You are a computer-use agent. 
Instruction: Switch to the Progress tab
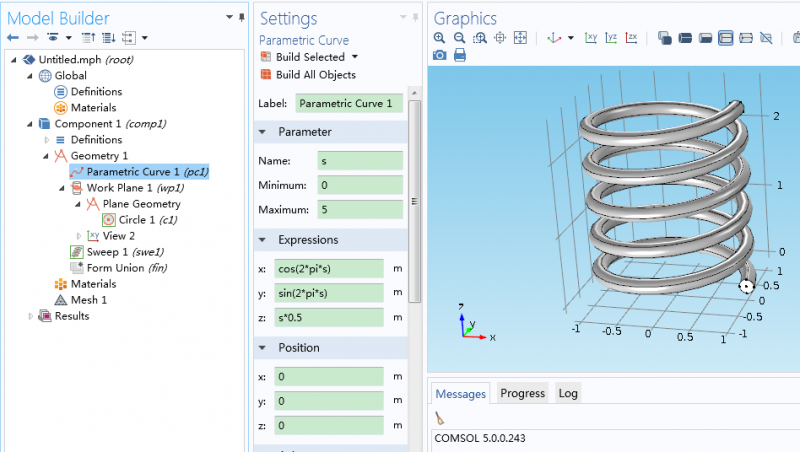tap(521, 394)
